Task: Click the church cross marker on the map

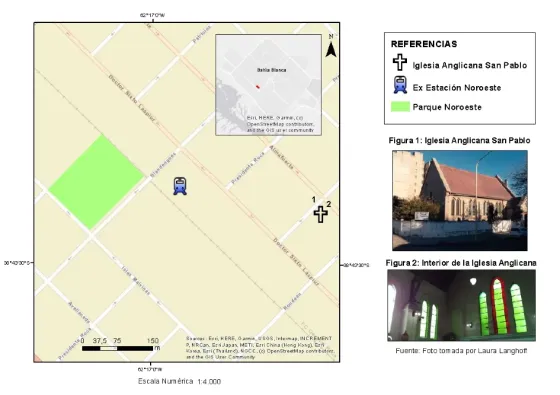Action: pos(320,214)
